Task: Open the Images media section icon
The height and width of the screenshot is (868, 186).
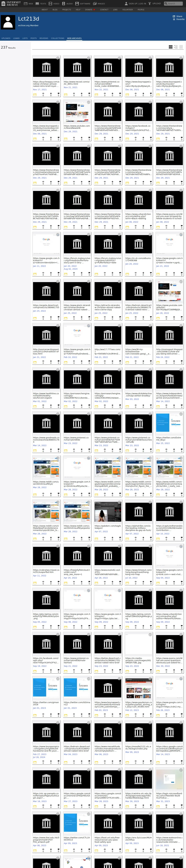Action: pyautogui.click(x=95, y=4)
